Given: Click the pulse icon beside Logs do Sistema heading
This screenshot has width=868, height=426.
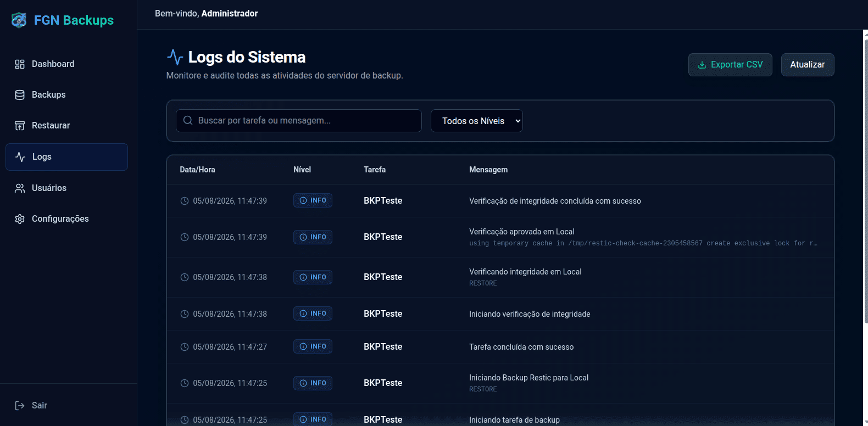Looking at the screenshot, I should click(175, 57).
